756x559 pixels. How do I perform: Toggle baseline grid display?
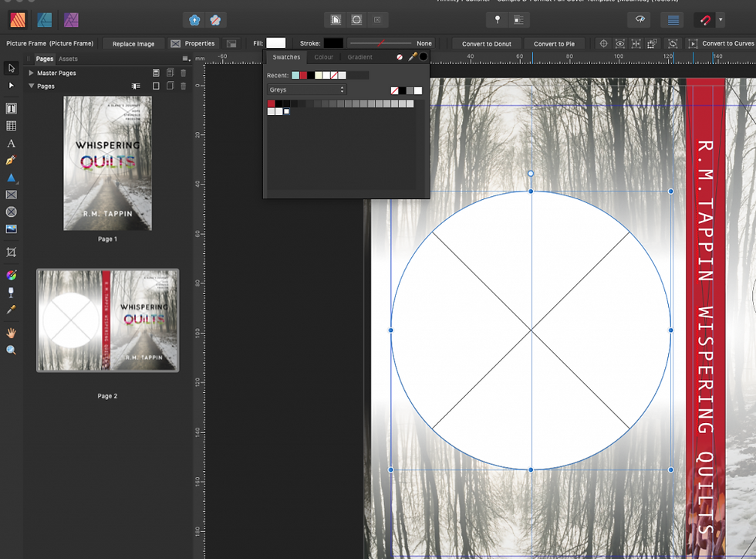[673, 20]
